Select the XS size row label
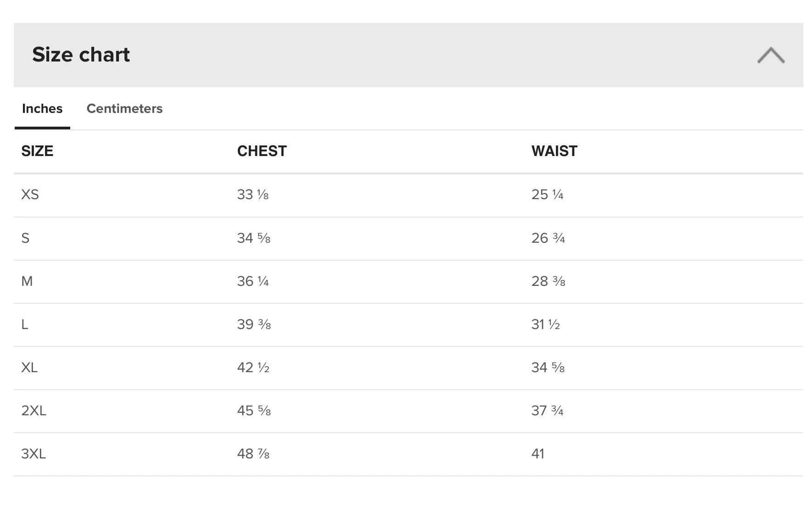This screenshot has width=812, height=519. 30,195
